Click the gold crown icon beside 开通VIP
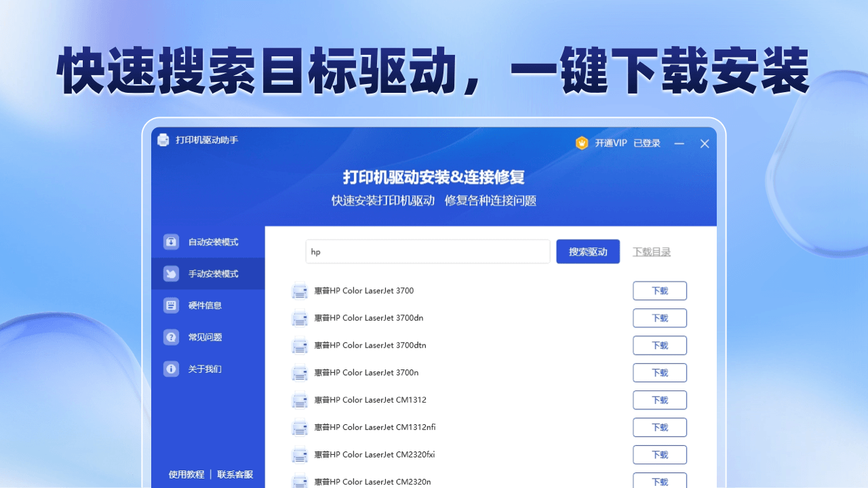The image size is (868, 488). [582, 143]
